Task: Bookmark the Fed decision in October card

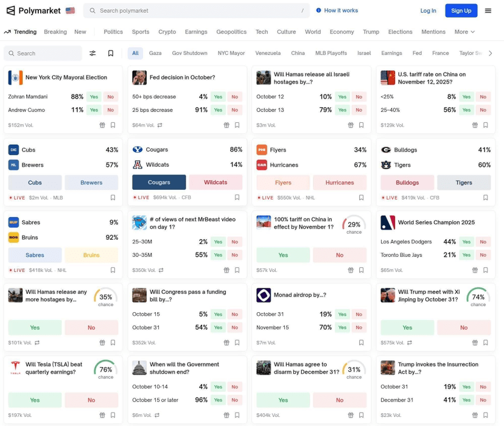Action: pyautogui.click(x=237, y=125)
